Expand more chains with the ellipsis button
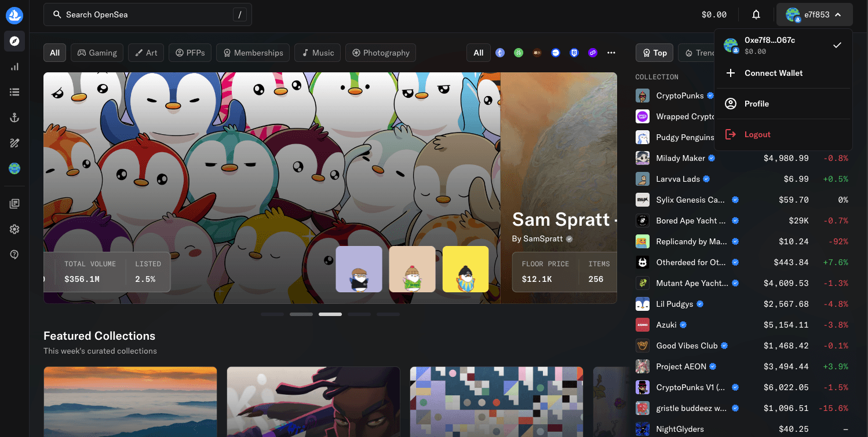This screenshot has height=437, width=868. pyautogui.click(x=611, y=53)
